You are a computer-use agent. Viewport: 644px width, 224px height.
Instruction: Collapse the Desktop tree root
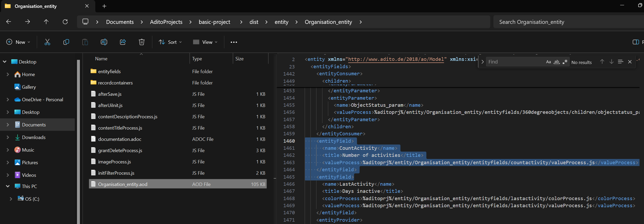[4, 62]
